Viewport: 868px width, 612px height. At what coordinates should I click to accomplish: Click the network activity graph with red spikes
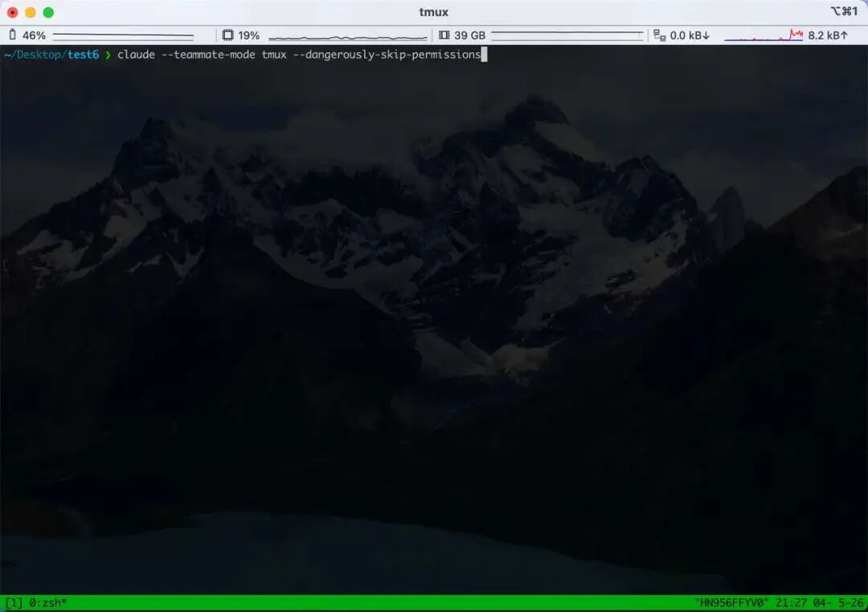point(764,35)
